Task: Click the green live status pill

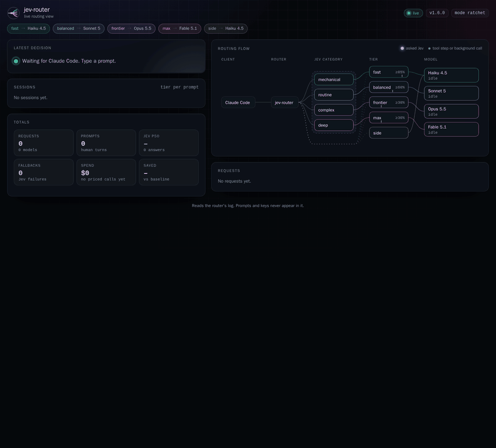Action: (413, 13)
